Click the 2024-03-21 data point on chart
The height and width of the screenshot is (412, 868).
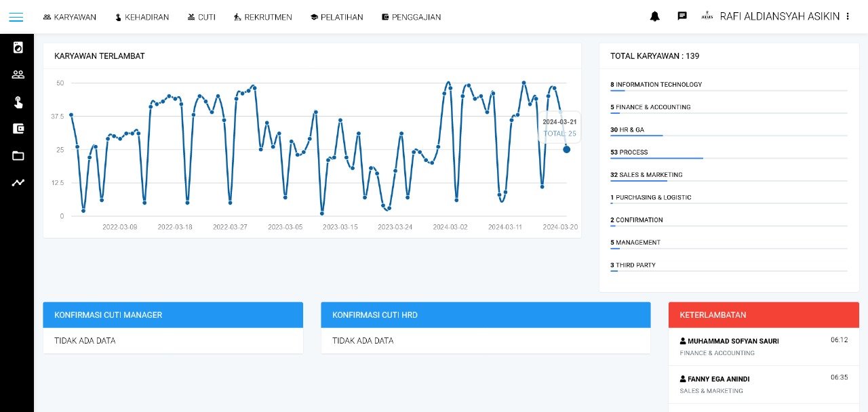tap(566, 149)
